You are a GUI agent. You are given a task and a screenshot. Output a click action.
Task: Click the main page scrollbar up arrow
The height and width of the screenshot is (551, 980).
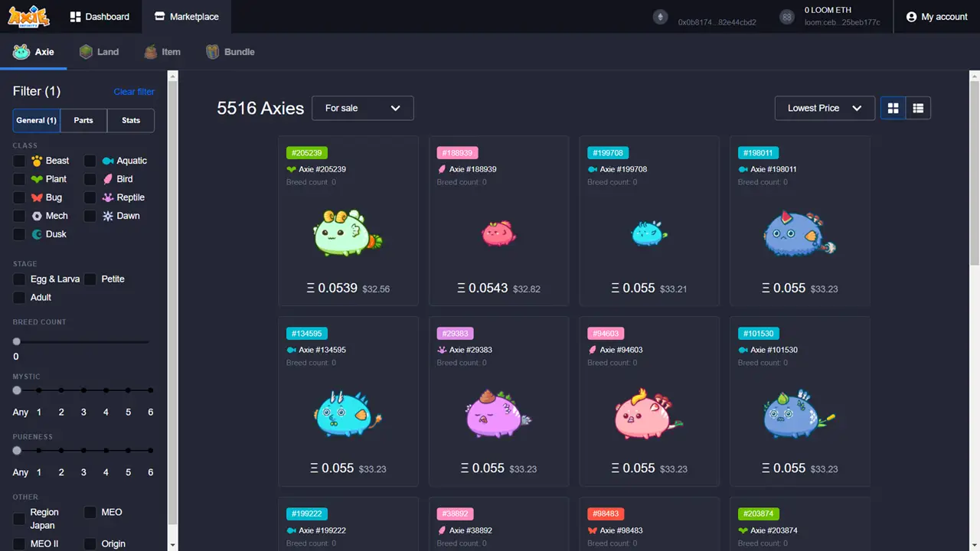974,77
